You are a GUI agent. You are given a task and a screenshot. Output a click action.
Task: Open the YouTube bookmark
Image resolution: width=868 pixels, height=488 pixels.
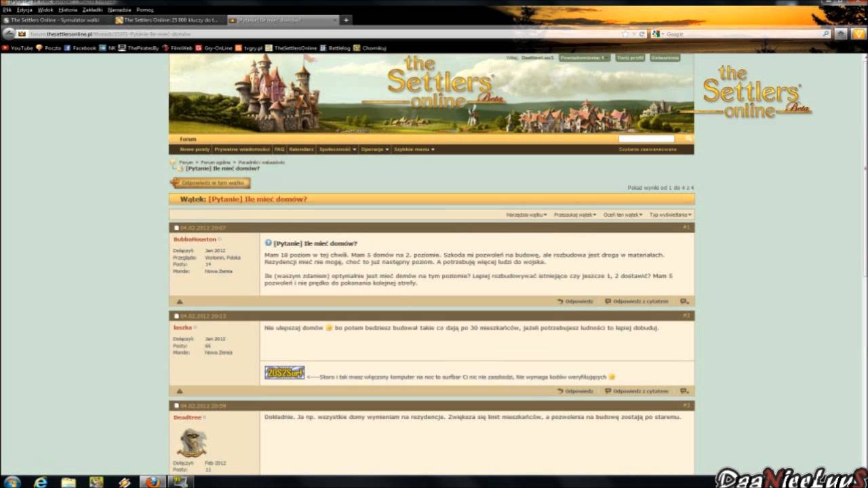(x=18, y=48)
